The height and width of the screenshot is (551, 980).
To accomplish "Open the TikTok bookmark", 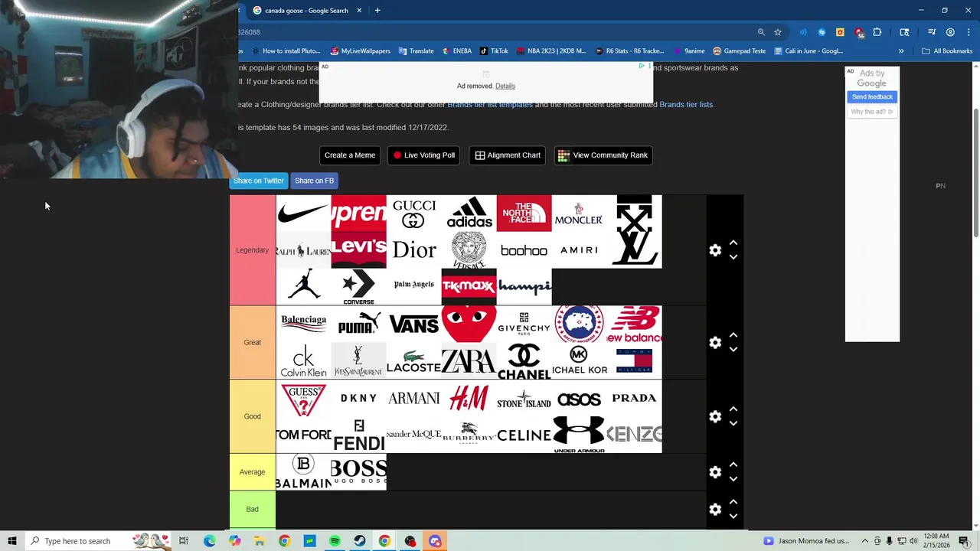I will [494, 51].
